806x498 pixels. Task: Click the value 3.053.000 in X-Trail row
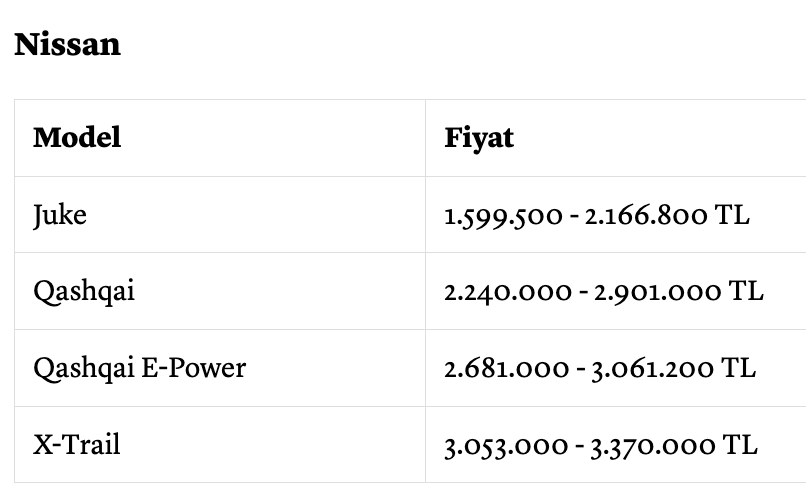coord(506,446)
